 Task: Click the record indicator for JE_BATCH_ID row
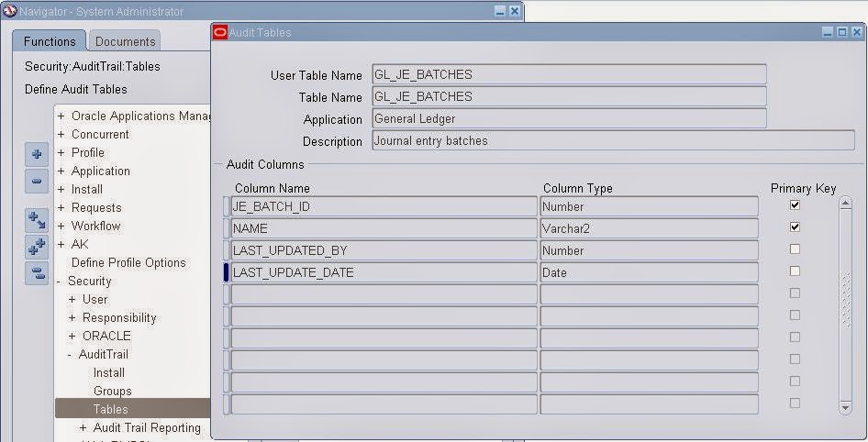pos(226,206)
